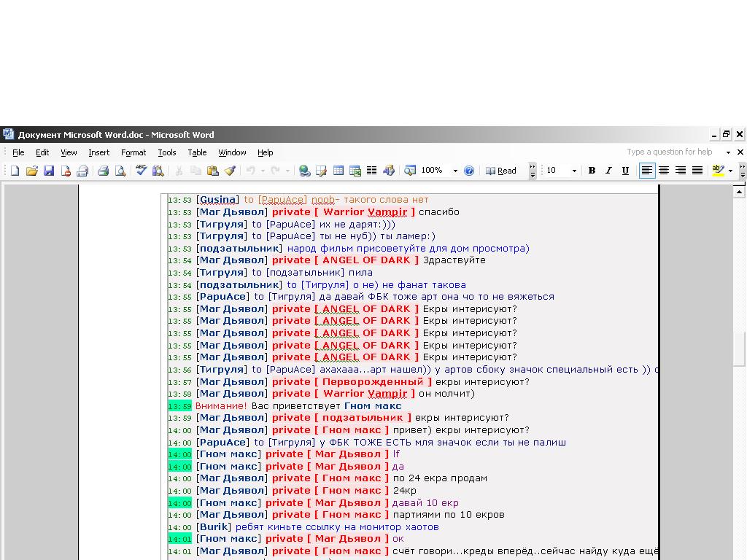The image size is (747, 560).
Task: Click the highlighter pen icon
Action: (718, 171)
